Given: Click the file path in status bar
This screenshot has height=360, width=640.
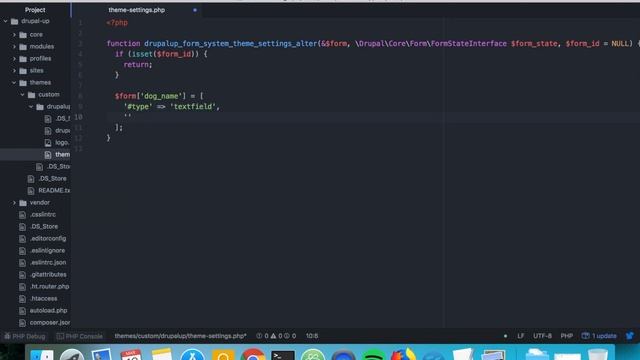Looking at the screenshot, I should click(180, 336).
